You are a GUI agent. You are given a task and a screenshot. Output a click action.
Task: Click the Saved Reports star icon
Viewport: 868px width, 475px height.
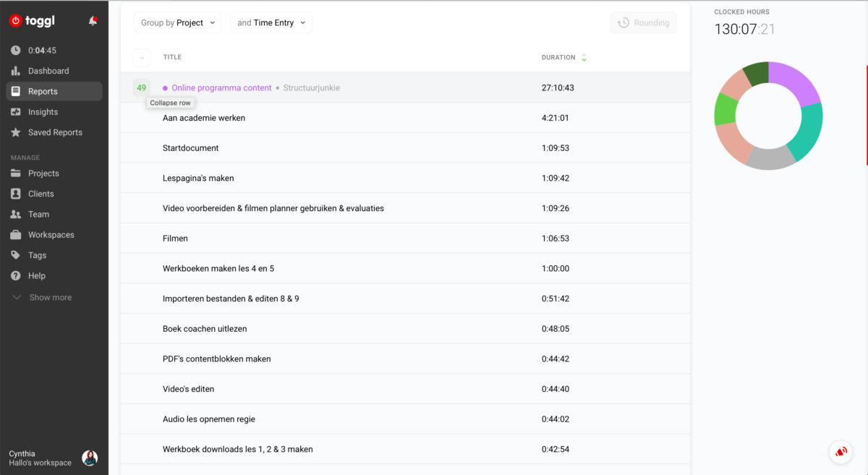[16, 132]
